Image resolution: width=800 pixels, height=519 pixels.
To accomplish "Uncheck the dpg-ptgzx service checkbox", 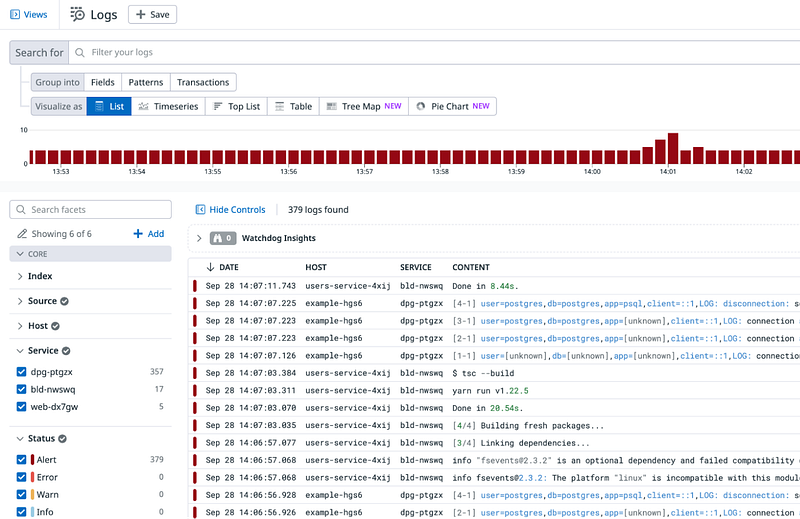I will click(21, 372).
